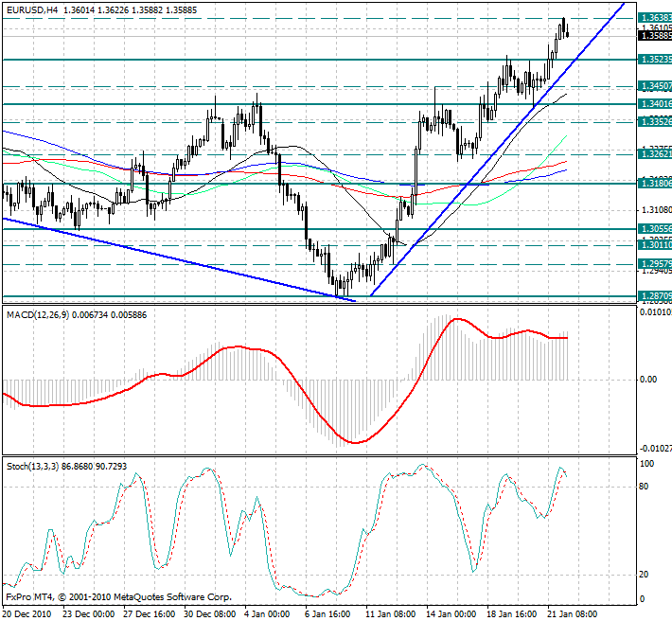The image size is (672, 621).
Task: Select the 1.3450 price level label
Action: (655, 86)
